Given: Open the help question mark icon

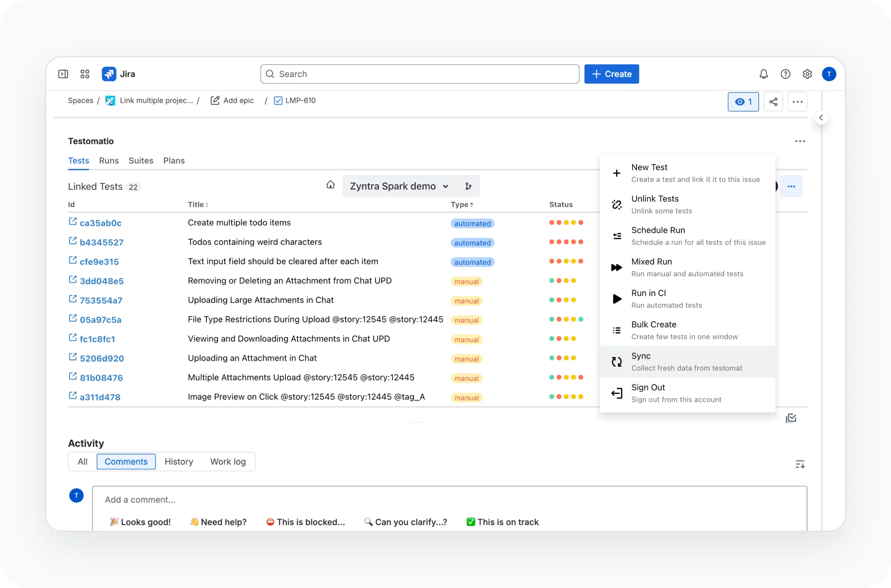Looking at the screenshot, I should [x=785, y=74].
